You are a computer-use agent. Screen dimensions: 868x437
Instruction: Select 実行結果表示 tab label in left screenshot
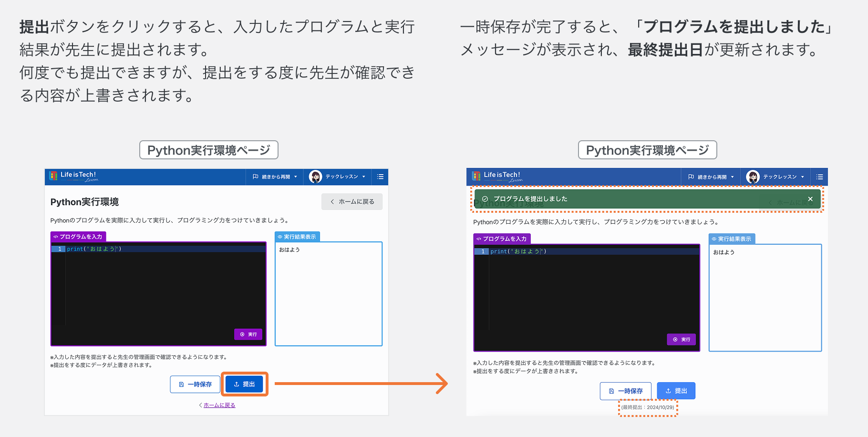point(297,237)
